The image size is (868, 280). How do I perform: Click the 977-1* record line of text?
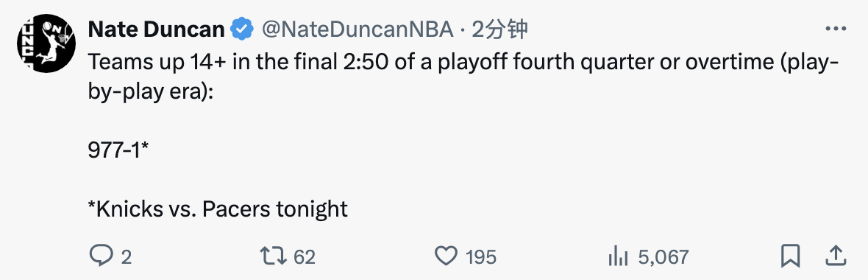tap(118, 150)
